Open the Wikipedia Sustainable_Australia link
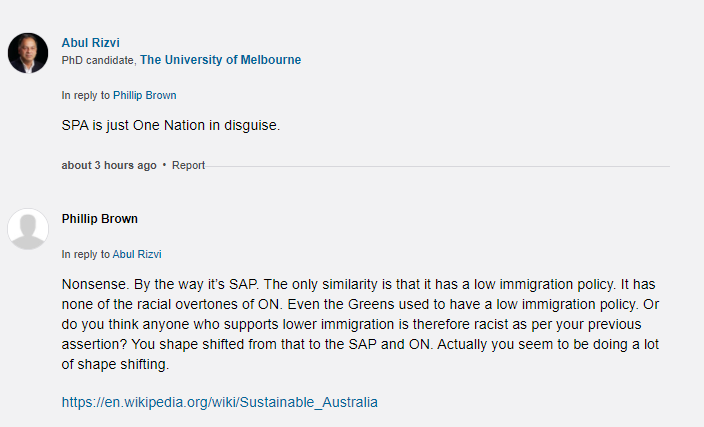 pos(219,403)
